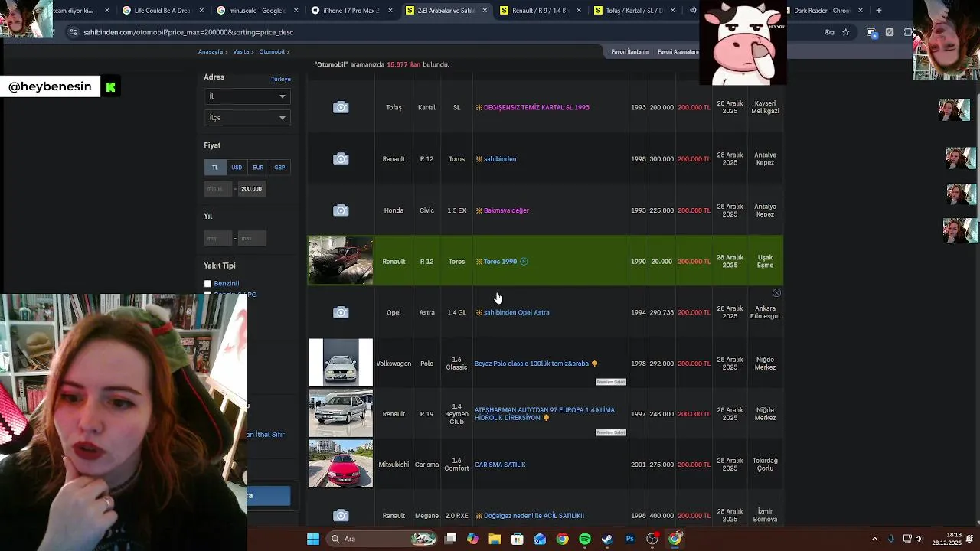Click camera icon in 'sahibinden' Renault R 12 row
The height and width of the screenshot is (551, 980).
tap(341, 159)
